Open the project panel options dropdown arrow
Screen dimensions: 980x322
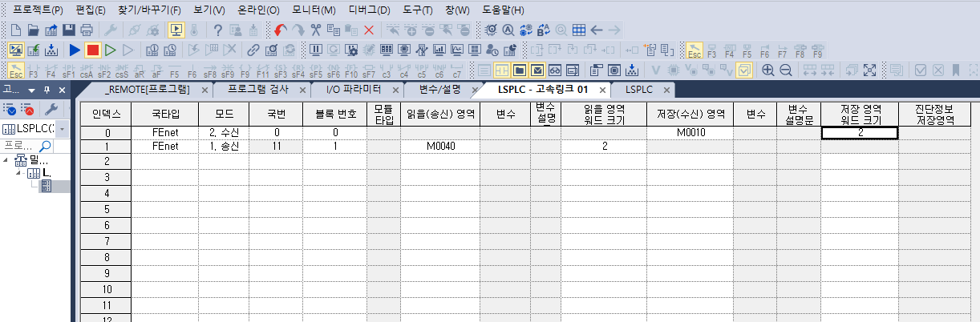pos(31,90)
